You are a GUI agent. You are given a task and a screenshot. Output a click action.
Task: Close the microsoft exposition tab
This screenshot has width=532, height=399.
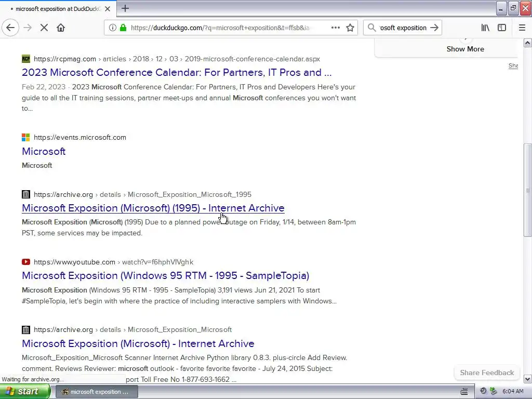click(x=108, y=9)
